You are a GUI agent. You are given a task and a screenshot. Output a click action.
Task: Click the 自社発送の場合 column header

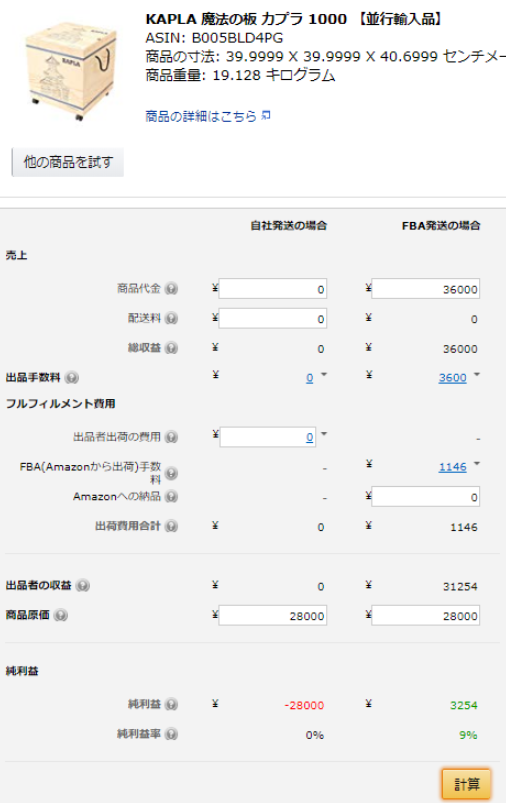[x=288, y=225]
